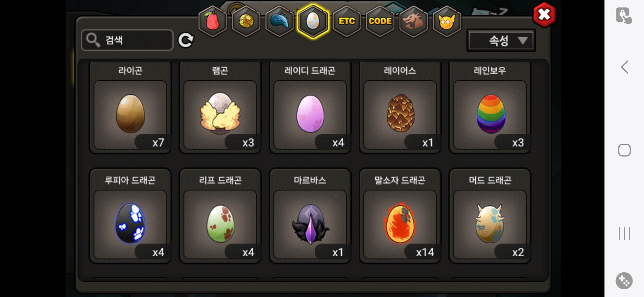
Task: Expand the 속성 sort dropdown
Action: [x=501, y=41]
